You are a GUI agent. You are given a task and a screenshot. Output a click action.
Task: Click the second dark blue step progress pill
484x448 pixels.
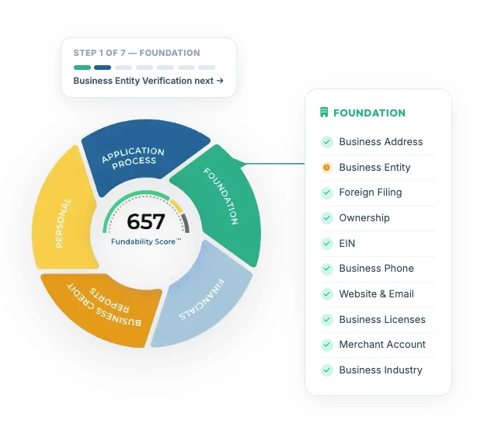pos(103,68)
